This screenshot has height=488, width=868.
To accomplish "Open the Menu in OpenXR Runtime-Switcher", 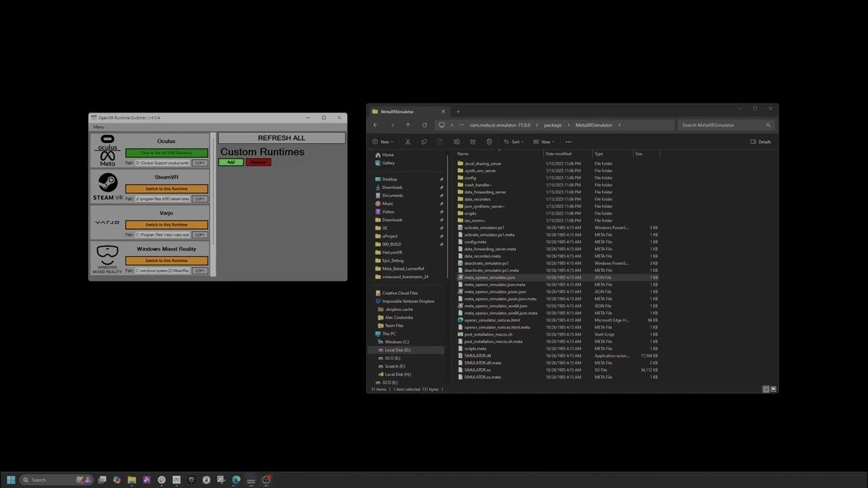I will tap(99, 127).
